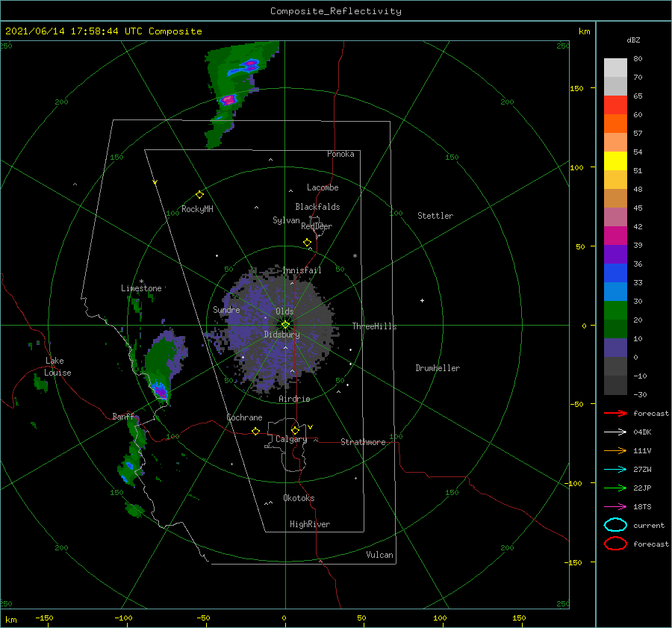Click the -150 tick on bottom axis
The height and width of the screenshot is (628, 672).
click(44, 618)
